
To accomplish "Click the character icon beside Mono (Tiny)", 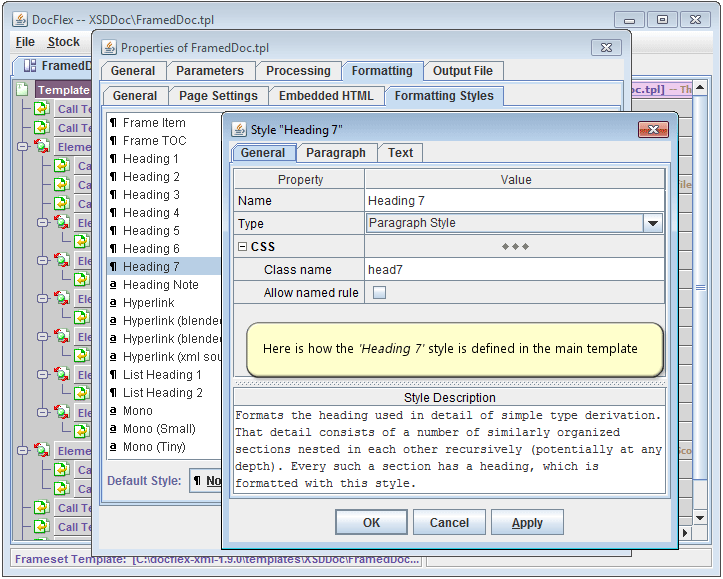I will coord(113,447).
